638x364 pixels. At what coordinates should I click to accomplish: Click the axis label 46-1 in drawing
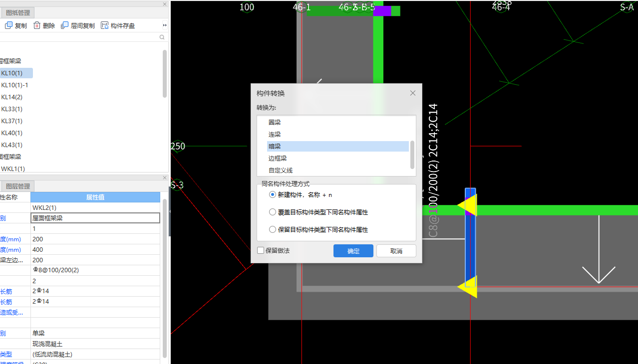[x=302, y=7]
